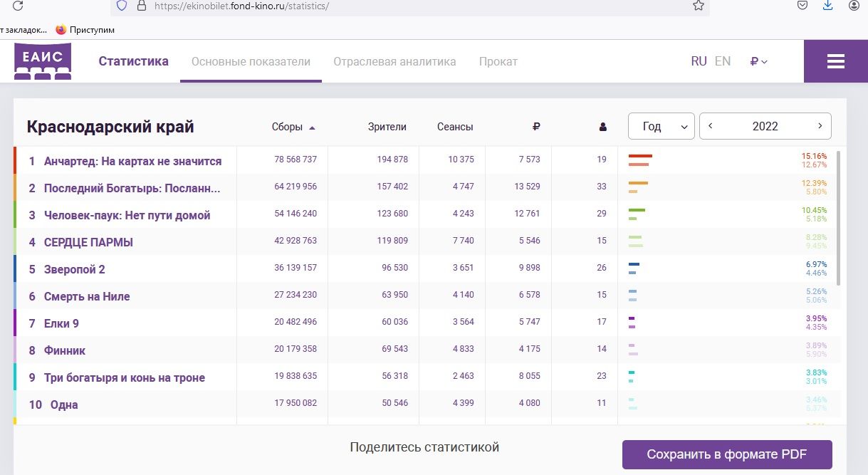Bookmark page with the star icon

699,6
